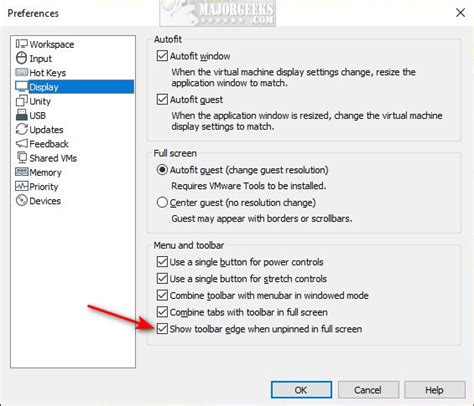The height and width of the screenshot is (406, 474).
Task: Open the Feedback megaphone icon
Action: click(22, 144)
